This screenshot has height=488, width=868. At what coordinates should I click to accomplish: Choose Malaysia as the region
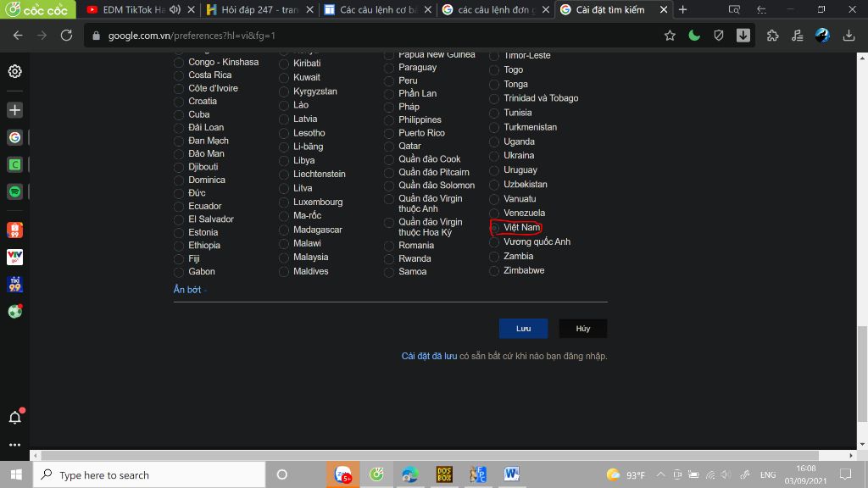coord(284,258)
